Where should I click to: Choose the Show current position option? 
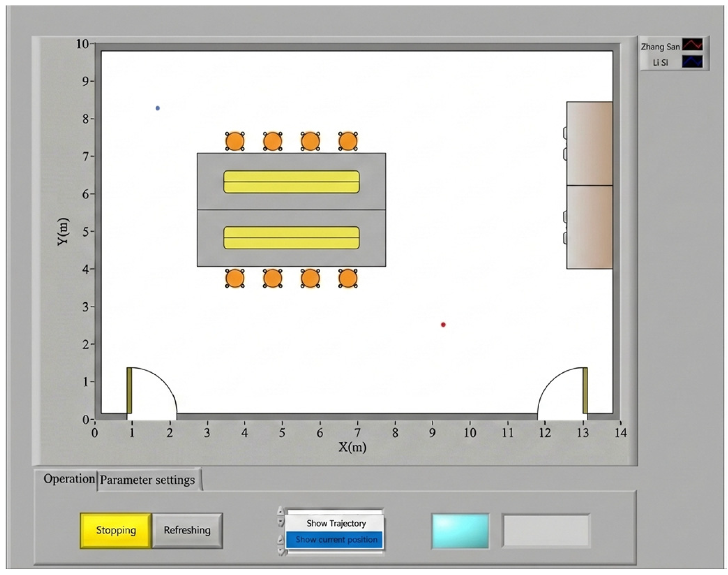coord(336,539)
